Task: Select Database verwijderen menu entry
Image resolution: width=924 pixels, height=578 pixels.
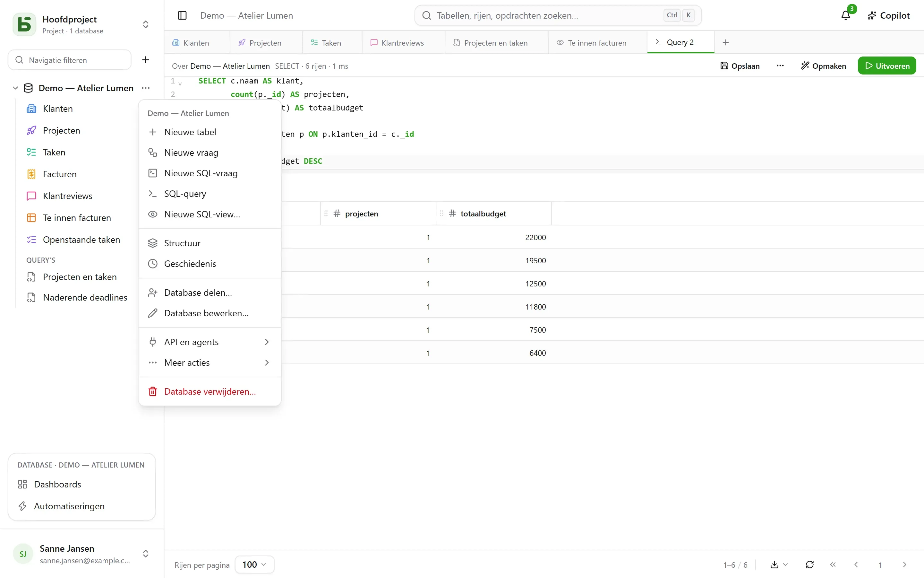Action: (x=210, y=391)
